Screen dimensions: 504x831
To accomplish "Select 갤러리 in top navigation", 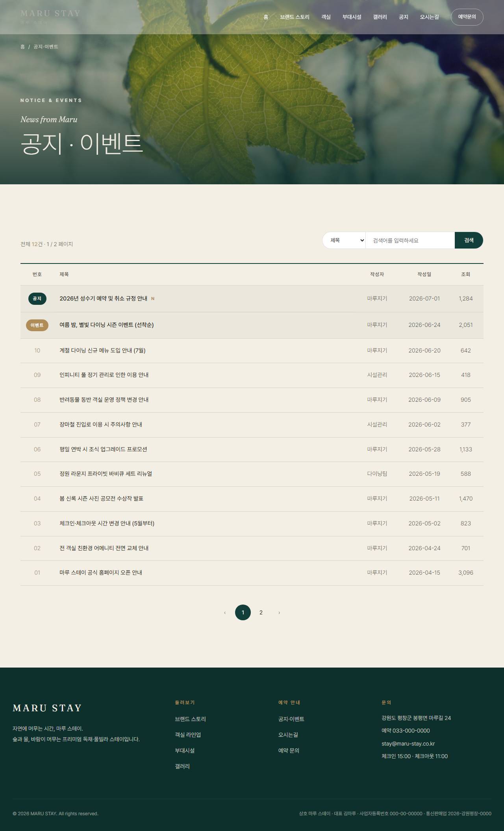I will [380, 17].
